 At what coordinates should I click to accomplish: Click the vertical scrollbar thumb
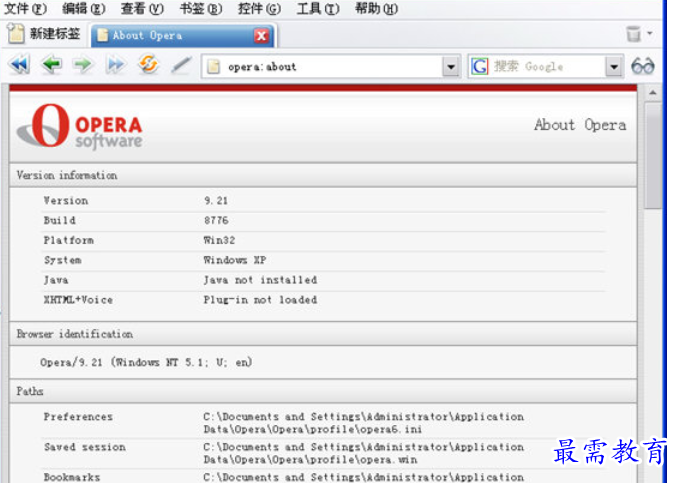click(x=653, y=155)
